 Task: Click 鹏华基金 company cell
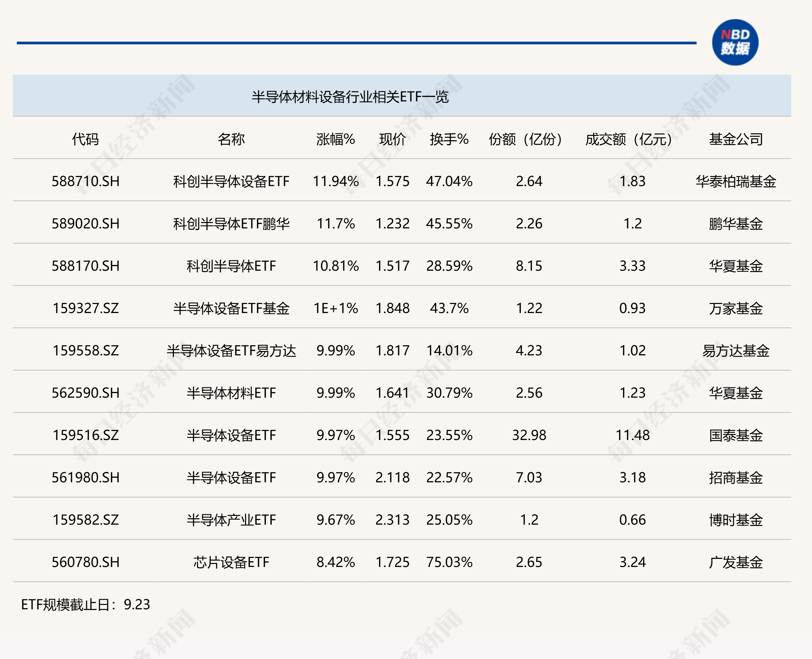point(736,224)
